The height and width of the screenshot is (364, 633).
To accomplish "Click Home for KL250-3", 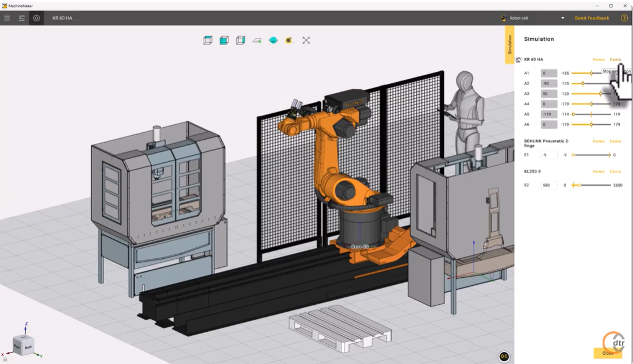I will [x=599, y=172].
